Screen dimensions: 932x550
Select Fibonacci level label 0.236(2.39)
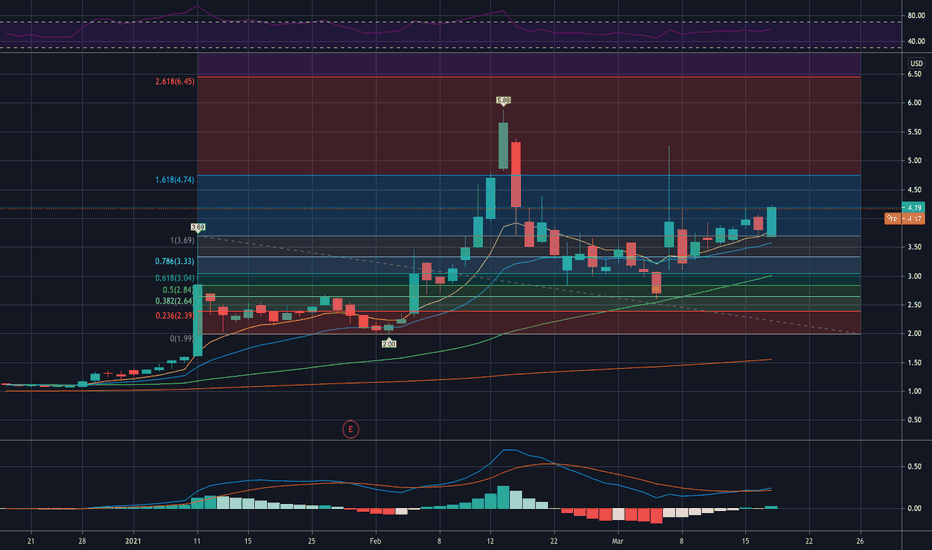pyautogui.click(x=175, y=315)
